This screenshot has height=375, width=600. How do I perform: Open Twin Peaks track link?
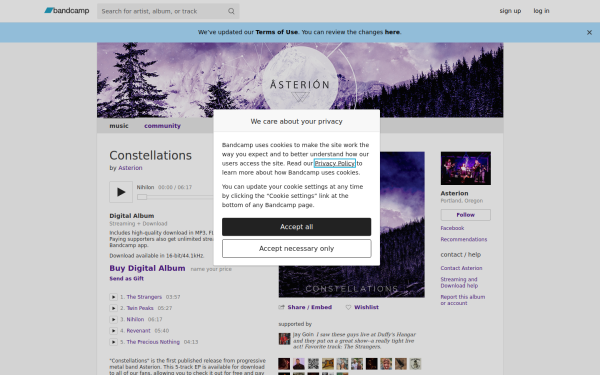tap(140, 308)
